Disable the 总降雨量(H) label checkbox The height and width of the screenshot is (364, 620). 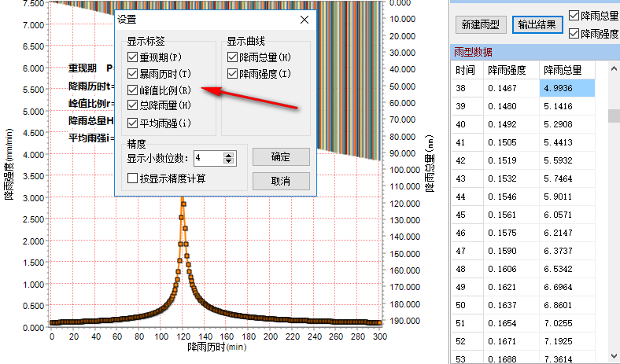click(x=133, y=105)
